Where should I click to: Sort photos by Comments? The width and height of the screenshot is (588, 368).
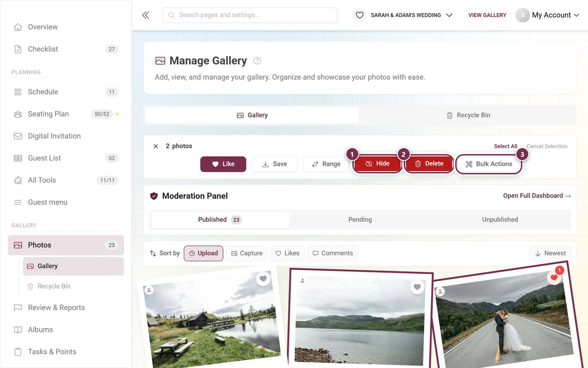click(x=333, y=254)
